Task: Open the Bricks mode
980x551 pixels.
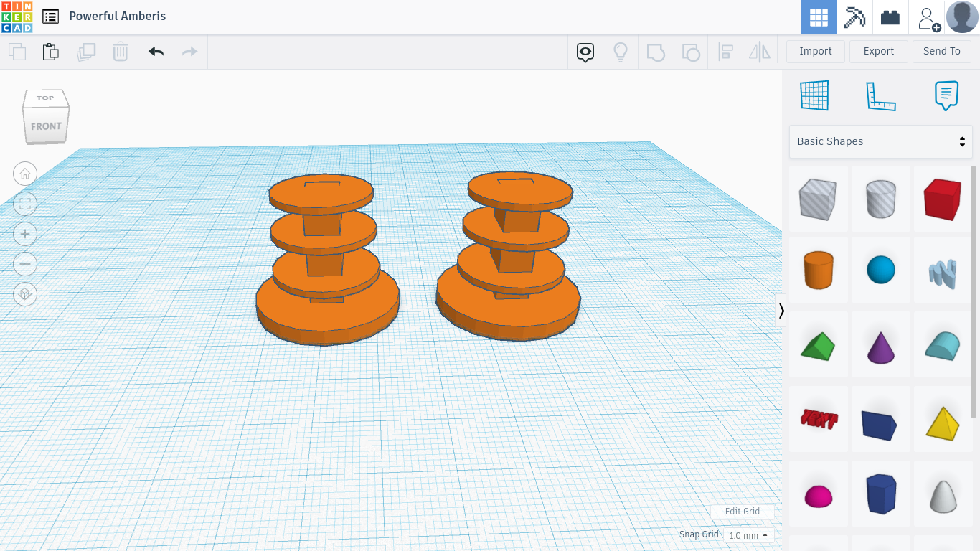Action: pyautogui.click(x=890, y=17)
